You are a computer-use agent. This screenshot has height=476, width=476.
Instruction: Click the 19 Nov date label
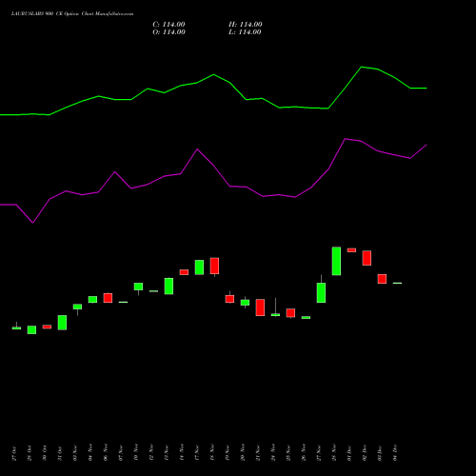(x=228, y=452)
